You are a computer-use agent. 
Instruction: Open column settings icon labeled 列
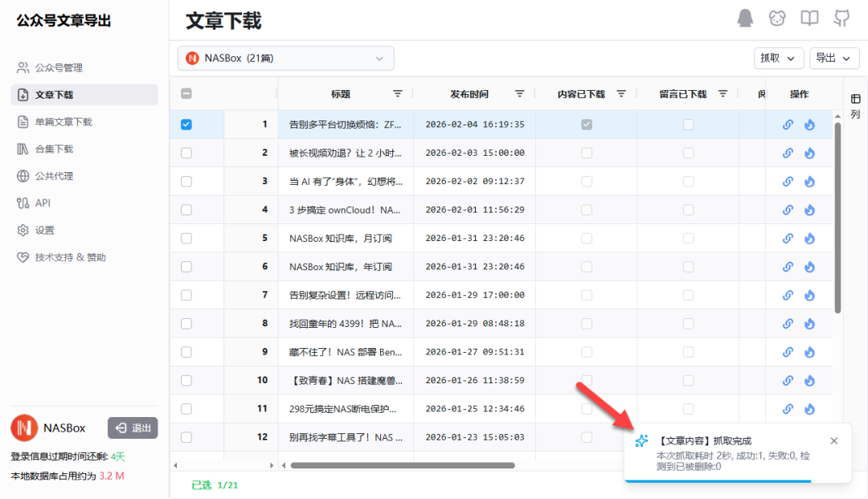pyautogui.click(x=855, y=105)
